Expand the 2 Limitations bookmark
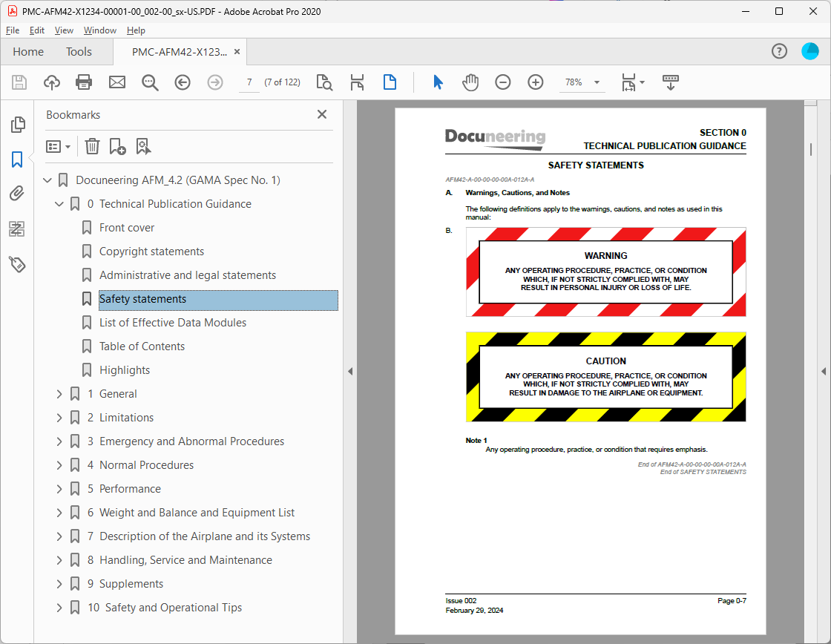 click(59, 418)
